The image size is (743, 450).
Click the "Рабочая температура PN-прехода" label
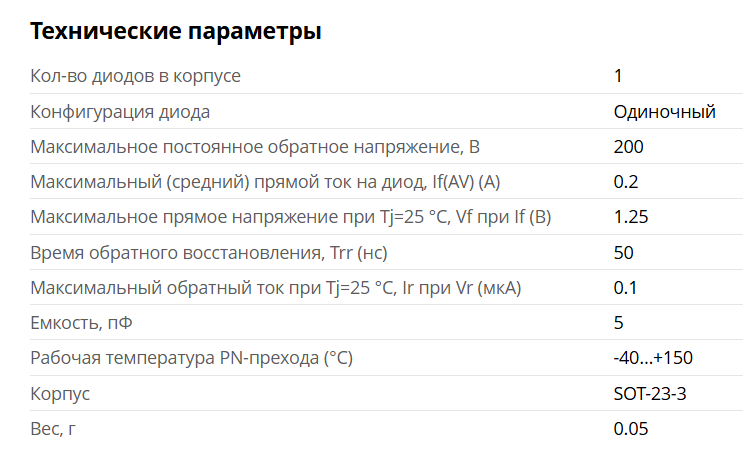click(192, 358)
